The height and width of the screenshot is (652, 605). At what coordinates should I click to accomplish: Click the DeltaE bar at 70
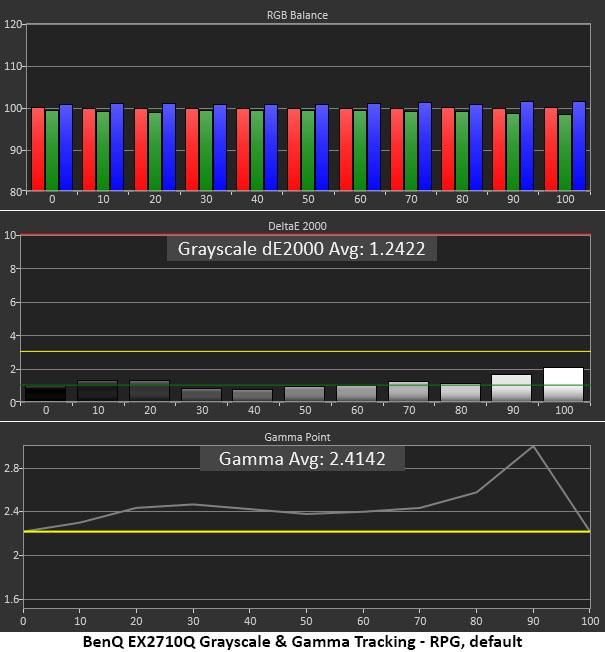point(408,392)
